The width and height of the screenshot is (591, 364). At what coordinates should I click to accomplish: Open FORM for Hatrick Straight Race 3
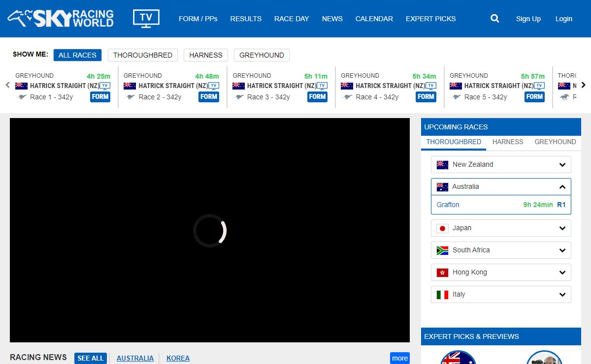coord(317,97)
